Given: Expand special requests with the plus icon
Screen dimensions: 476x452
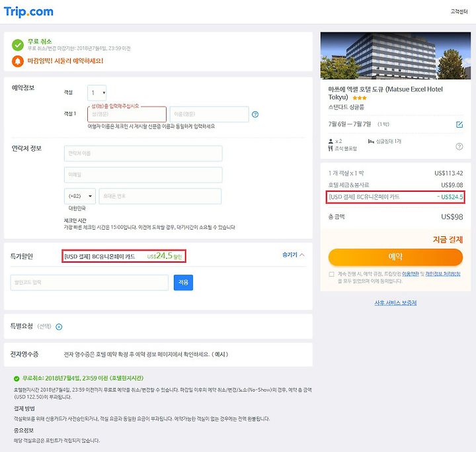Looking at the screenshot, I should [59, 327].
